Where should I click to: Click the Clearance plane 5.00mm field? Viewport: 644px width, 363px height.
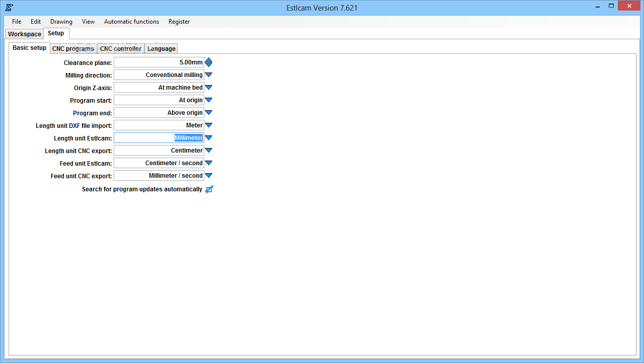[x=159, y=62]
